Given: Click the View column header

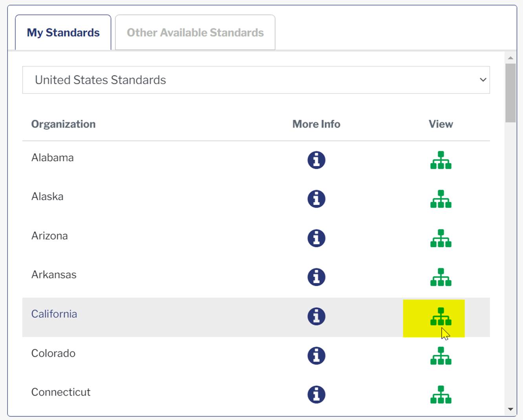Looking at the screenshot, I should click(441, 124).
